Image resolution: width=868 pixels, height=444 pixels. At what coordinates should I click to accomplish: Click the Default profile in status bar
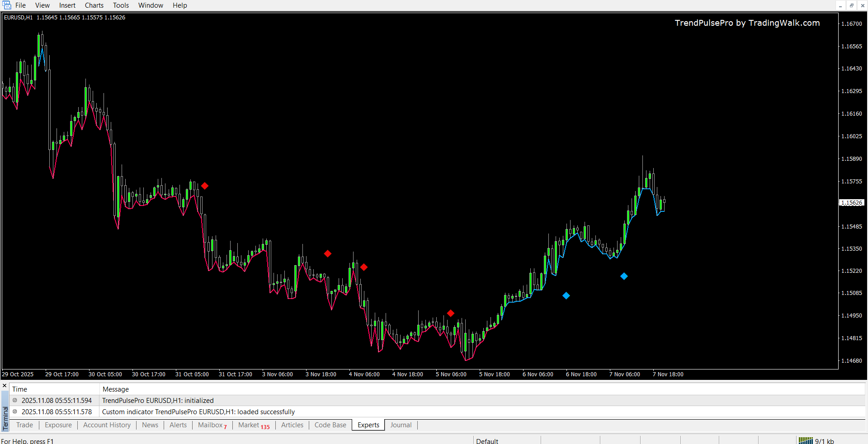[487, 441]
